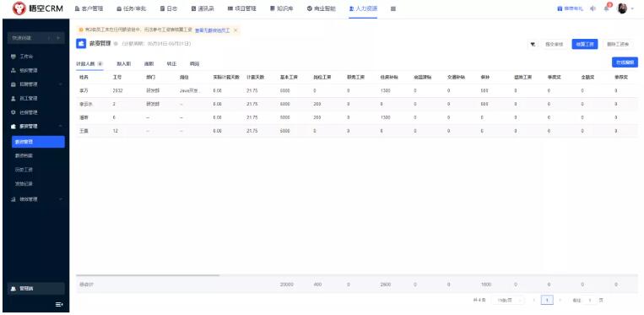Open the 任务/审批 top navigation item
The height and width of the screenshot is (315, 644).
(131, 8)
